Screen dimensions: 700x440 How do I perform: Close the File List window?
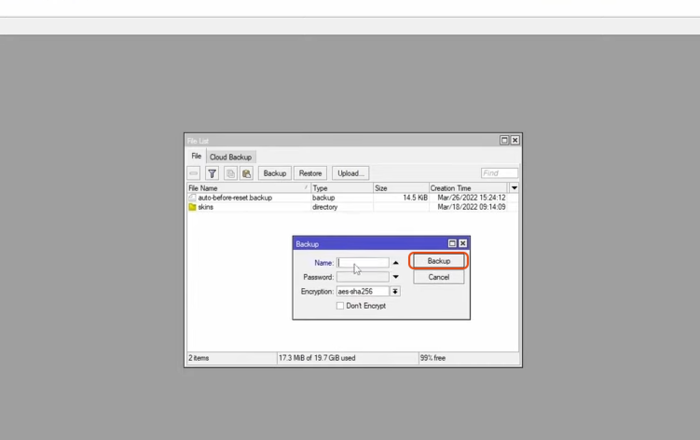pos(515,141)
